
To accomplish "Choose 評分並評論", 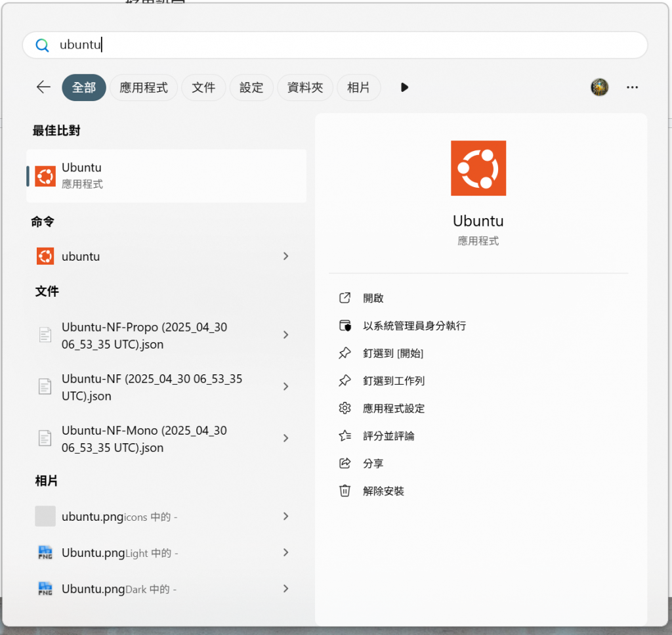I will click(388, 436).
